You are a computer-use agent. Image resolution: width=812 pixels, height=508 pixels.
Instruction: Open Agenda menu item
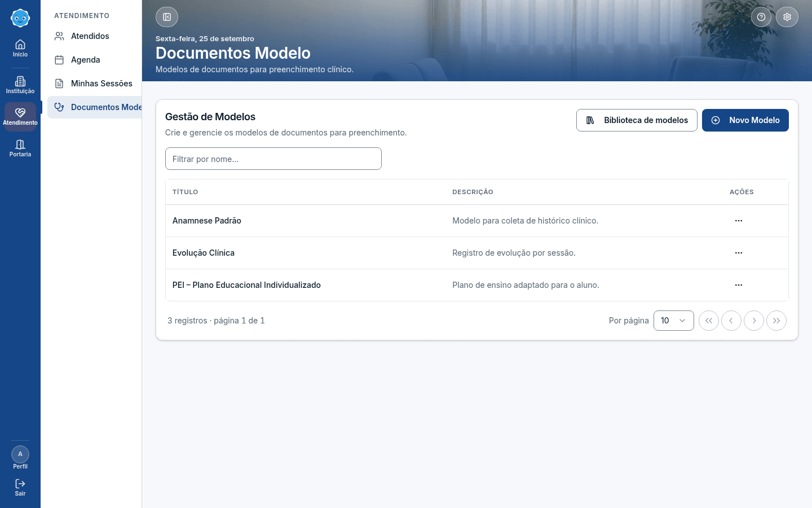(94, 60)
